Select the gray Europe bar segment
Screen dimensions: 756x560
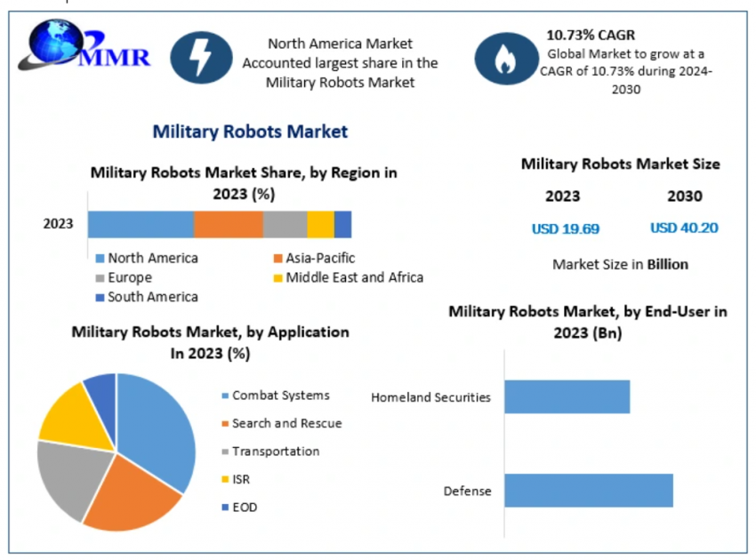pos(285,224)
